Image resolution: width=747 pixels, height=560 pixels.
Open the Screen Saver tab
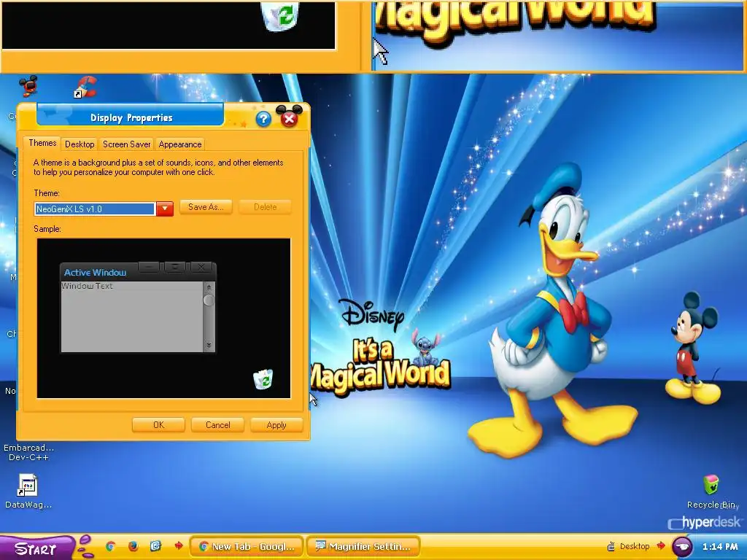pos(126,144)
